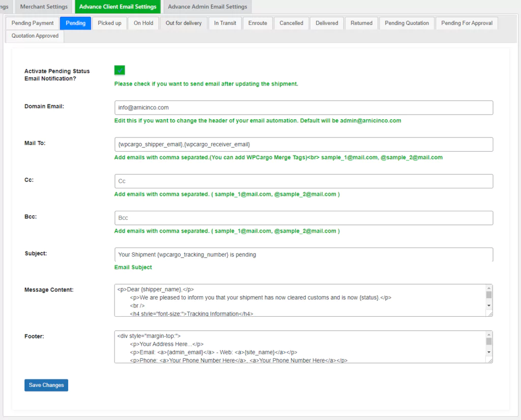
Task: Switch to the Merchant Settings tab
Action: point(43,7)
